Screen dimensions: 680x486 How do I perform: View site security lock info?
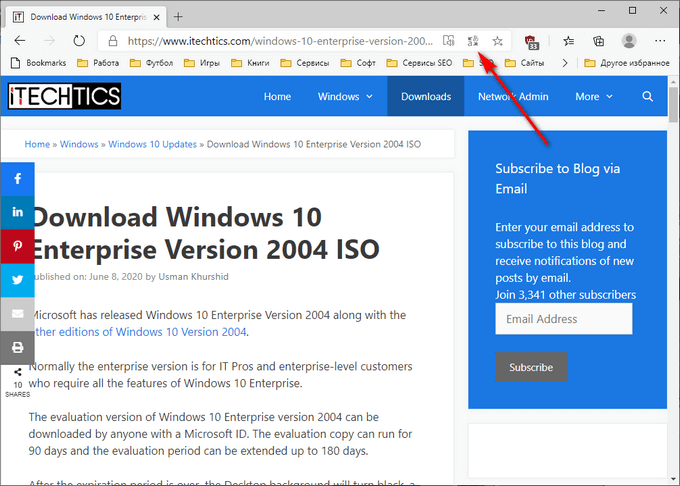[113, 41]
